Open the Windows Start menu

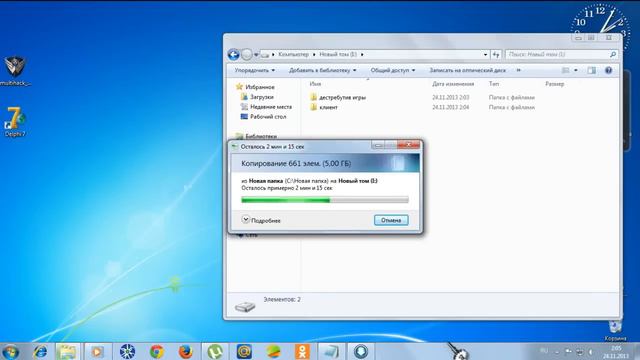coord(10,351)
